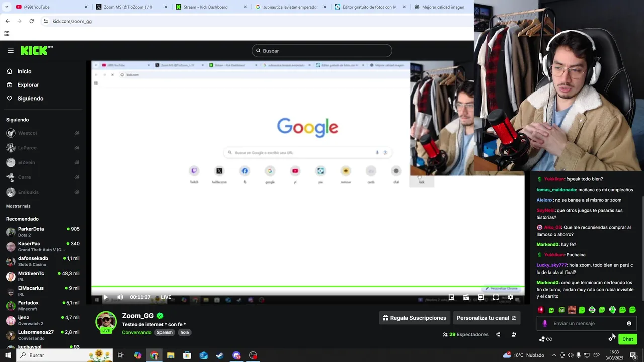Click the Chat send button
Image resolution: width=644 pixels, height=362 pixels.
pyautogui.click(x=627, y=339)
